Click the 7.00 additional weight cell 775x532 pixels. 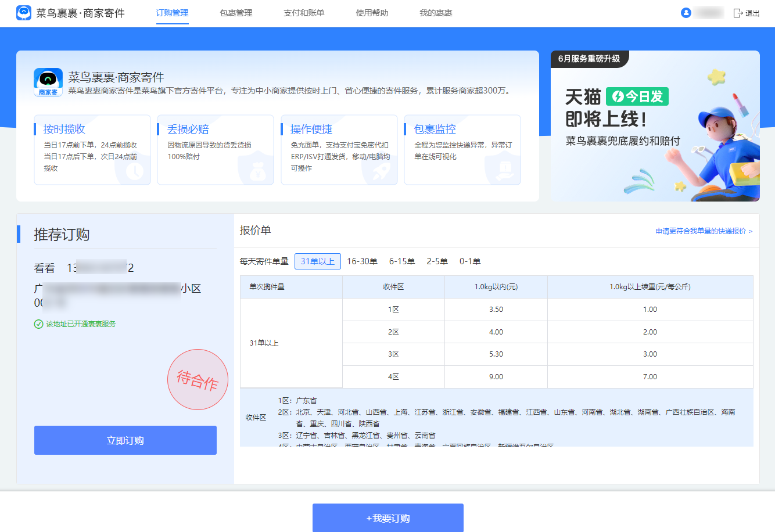650,377
